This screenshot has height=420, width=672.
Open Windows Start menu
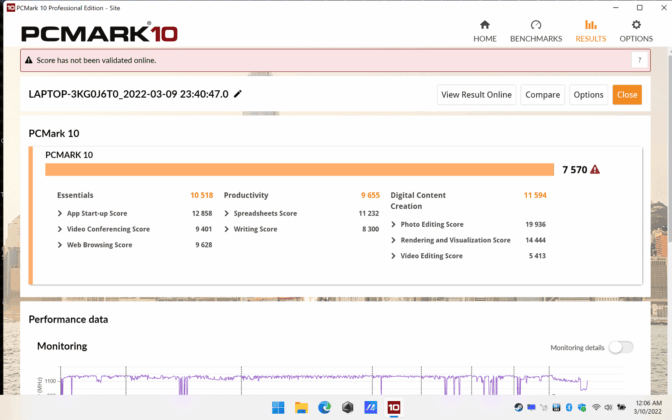pos(278,407)
